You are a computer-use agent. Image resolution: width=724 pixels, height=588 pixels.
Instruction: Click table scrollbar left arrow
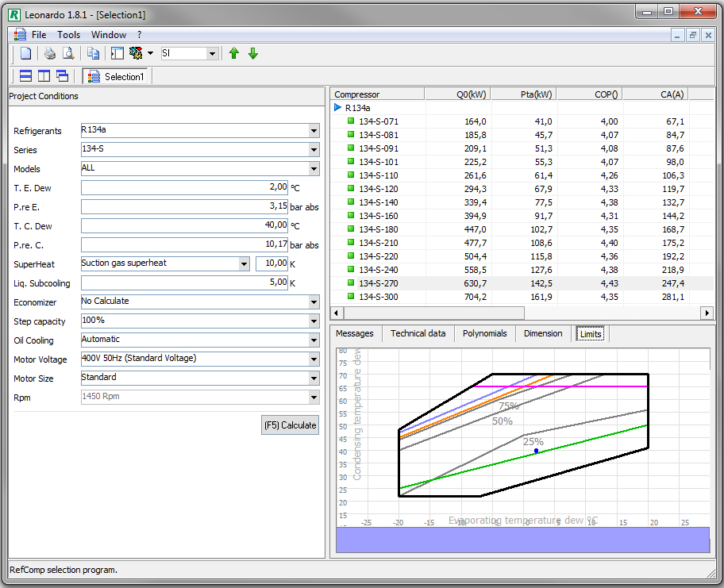[x=336, y=313]
